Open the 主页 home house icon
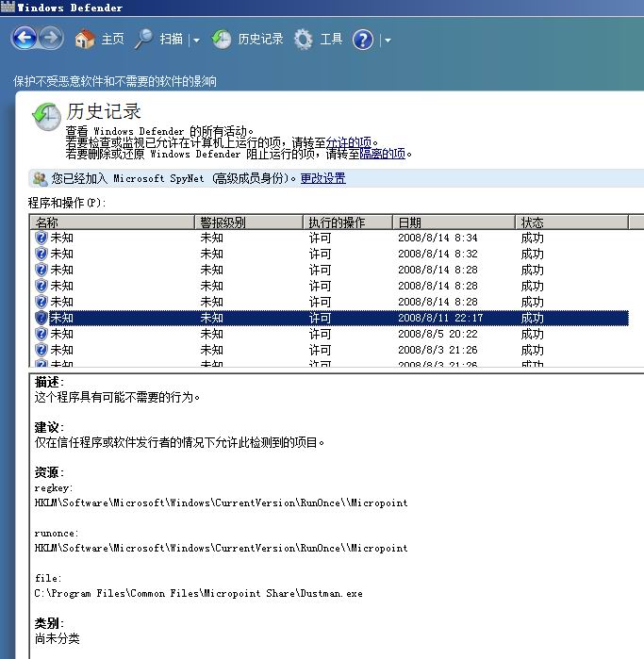The width and height of the screenshot is (644, 659). pyautogui.click(x=85, y=39)
